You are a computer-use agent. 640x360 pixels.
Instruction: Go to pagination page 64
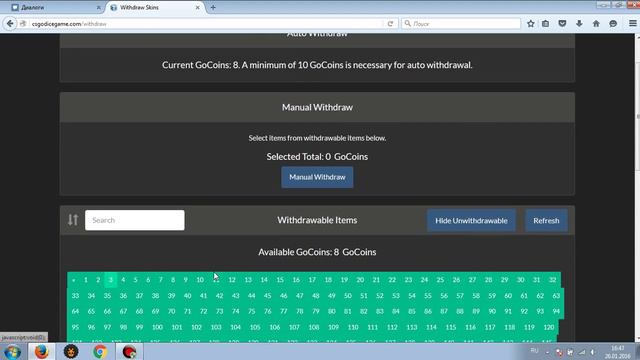point(75,311)
